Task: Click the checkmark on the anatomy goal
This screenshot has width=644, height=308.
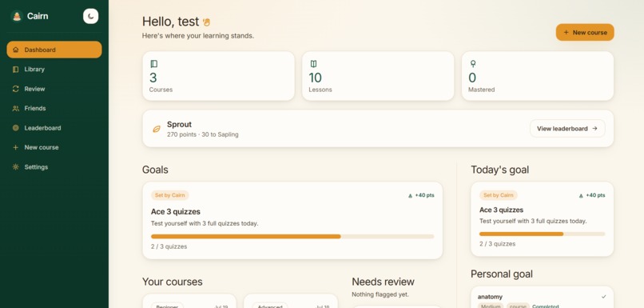Action: pyautogui.click(x=604, y=297)
